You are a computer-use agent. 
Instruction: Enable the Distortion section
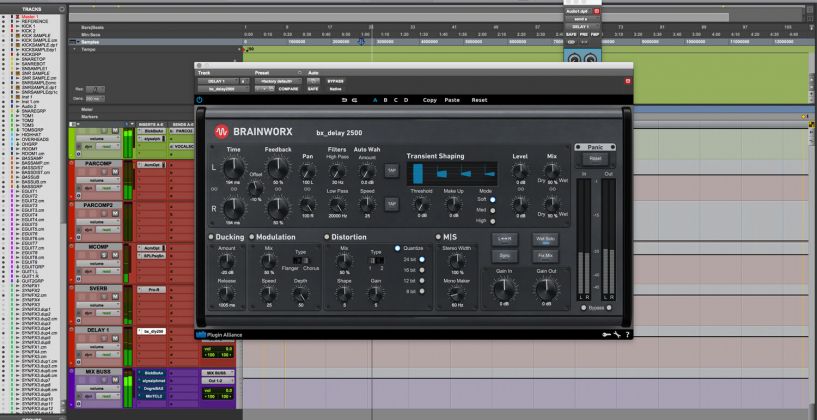coord(327,237)
